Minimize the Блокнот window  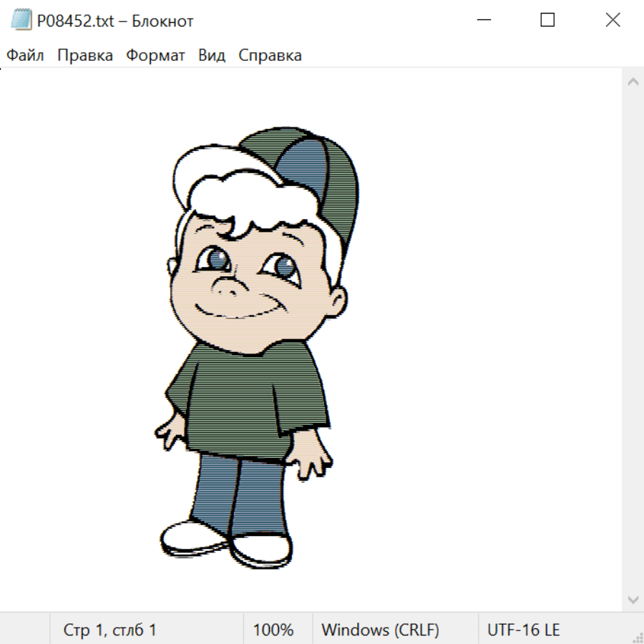coord(483,21)
